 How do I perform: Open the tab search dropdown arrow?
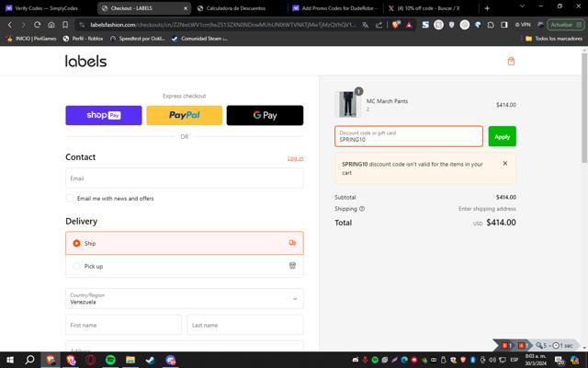click(522, 6)
